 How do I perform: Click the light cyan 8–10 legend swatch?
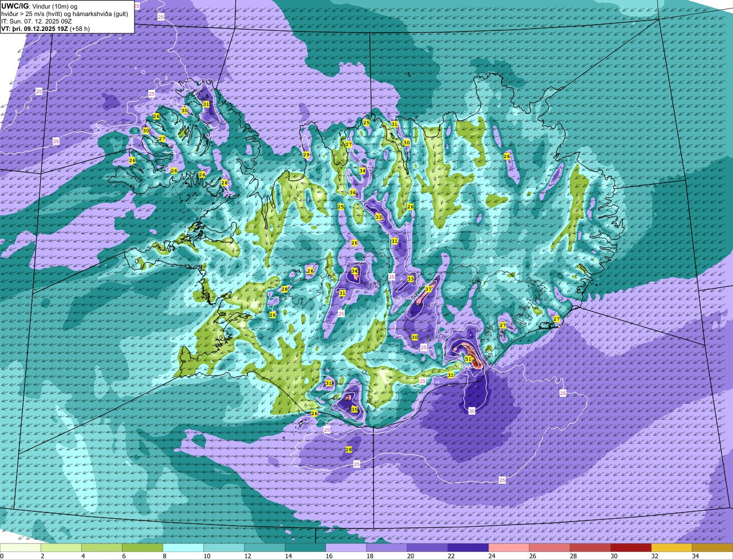click(x=183, y=548)
